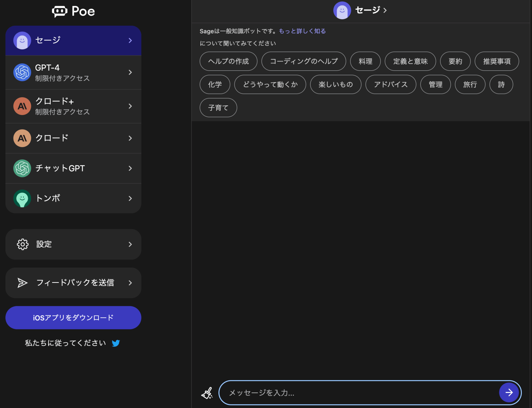Image resolution: width=532 pixels, height=408 pixels.
Task: Expand the クロード list item chevron
Action: click(x=130, y=138)
